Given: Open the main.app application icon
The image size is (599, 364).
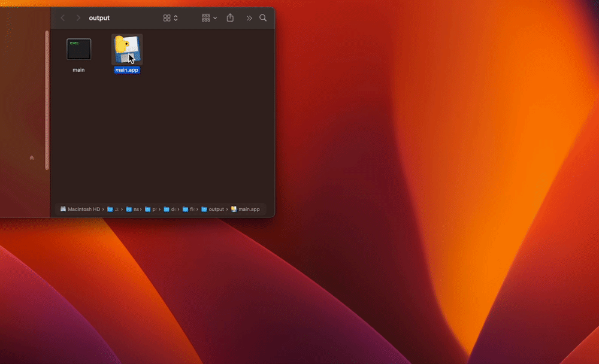Looking at the screenshot, I should pos(126,49).
